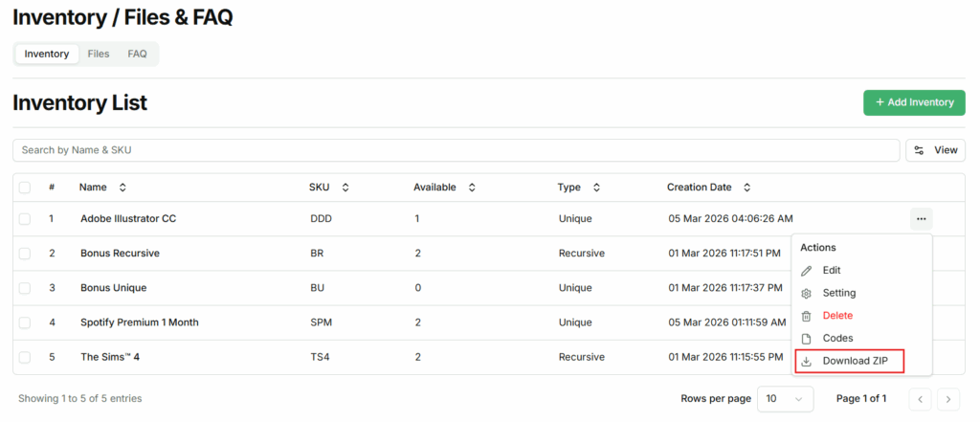Select The Sims 4 row checkbox
The image size is (980, 422).
25,357
